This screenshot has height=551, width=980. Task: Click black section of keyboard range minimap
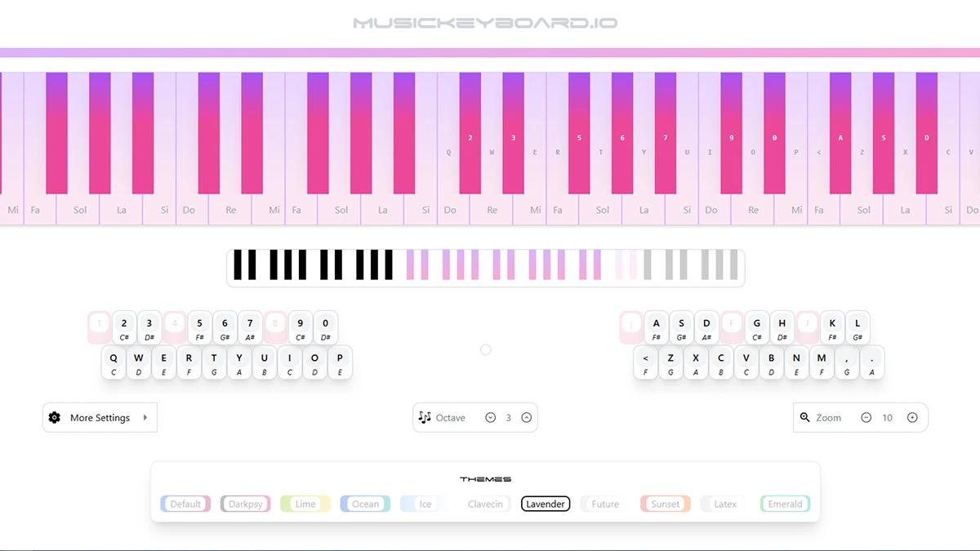tap(313, 265)
